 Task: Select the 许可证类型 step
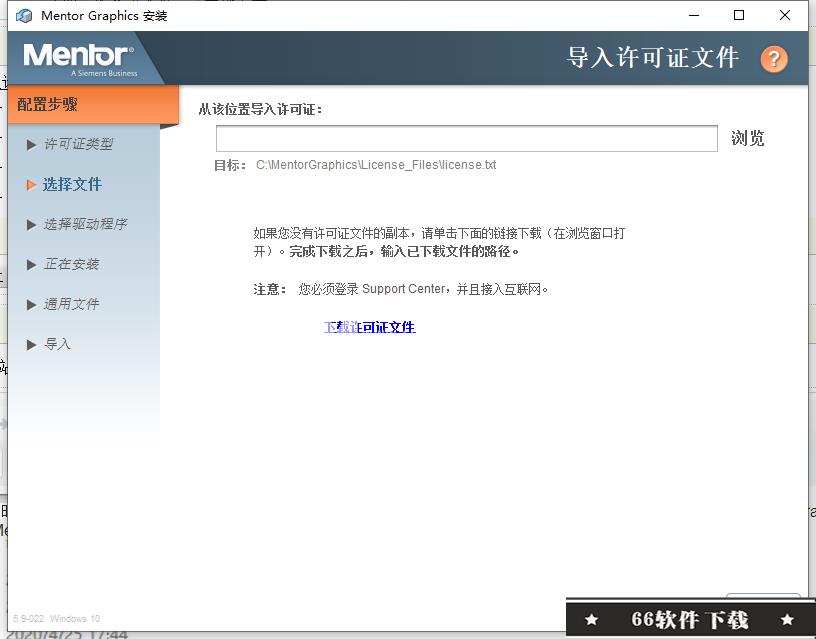click(78, 144)
